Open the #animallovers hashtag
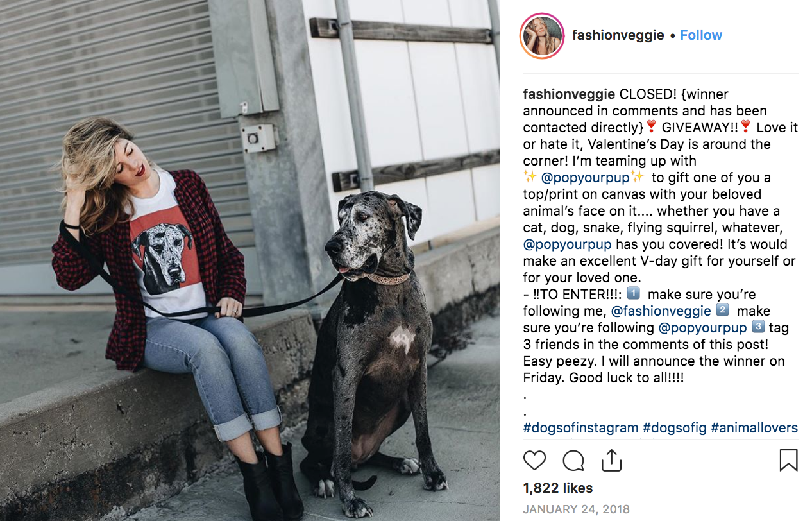812x521 pixels. click(754, 428)
